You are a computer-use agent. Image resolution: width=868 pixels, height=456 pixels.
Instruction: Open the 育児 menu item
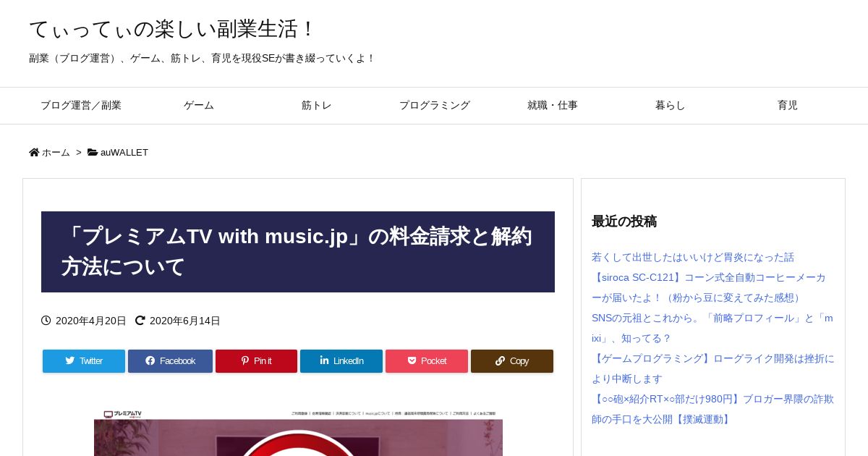pyautogui.click(x=788, y=106)
